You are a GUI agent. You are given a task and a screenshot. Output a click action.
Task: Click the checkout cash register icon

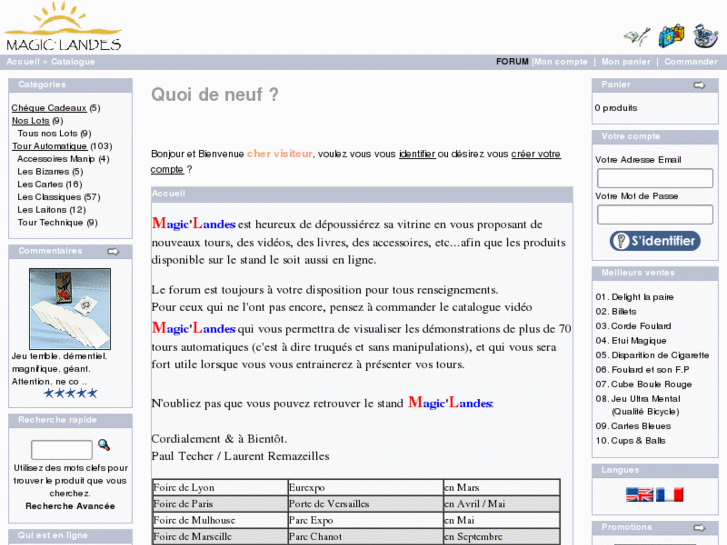705,36
